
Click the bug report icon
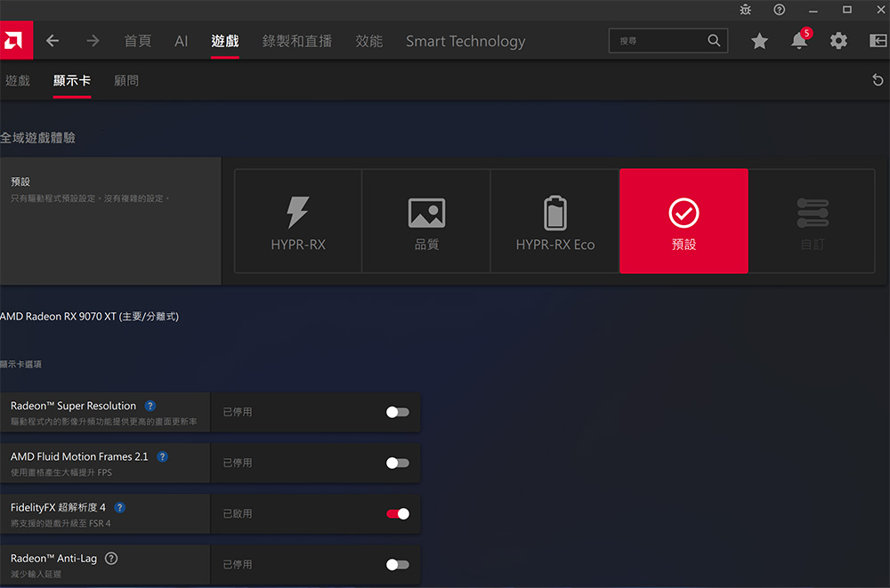pyautogui.click(x=745, y=9)
